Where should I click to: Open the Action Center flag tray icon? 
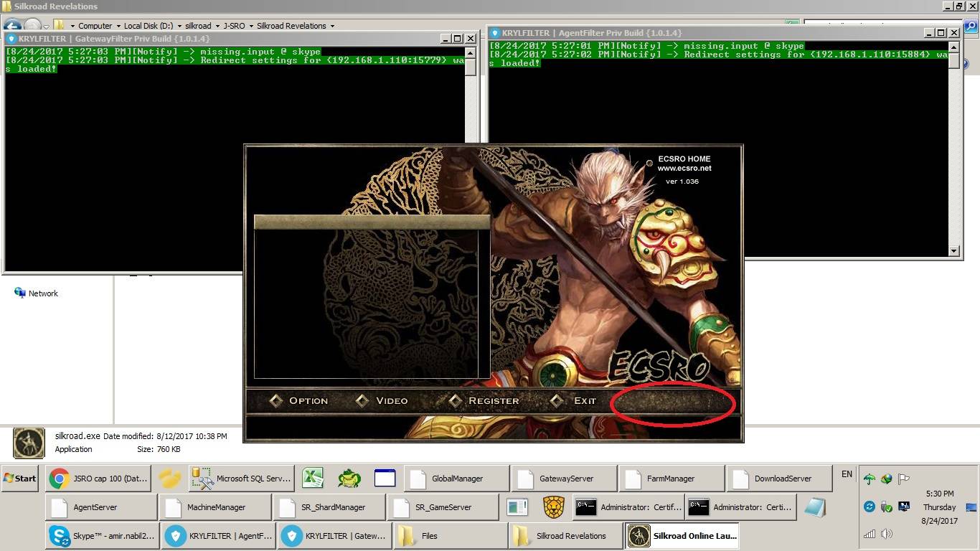[904, 479]
